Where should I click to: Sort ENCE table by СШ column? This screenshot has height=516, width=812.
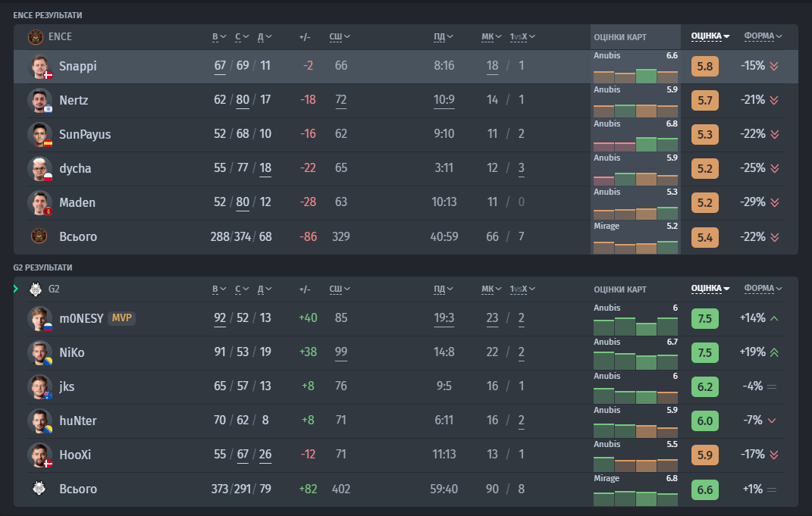pyautogui.click(x=340, y=36)
